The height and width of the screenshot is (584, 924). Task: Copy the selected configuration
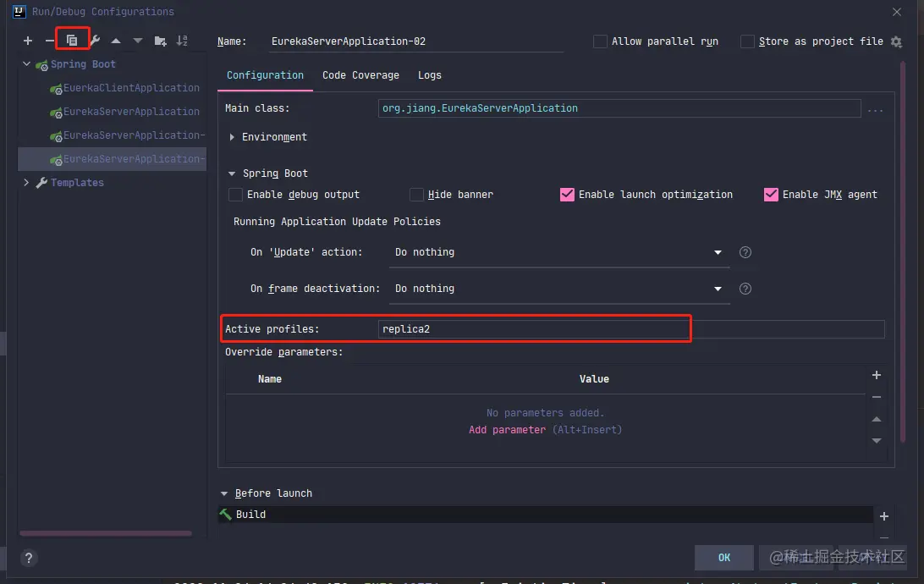(x=72, y=41)
